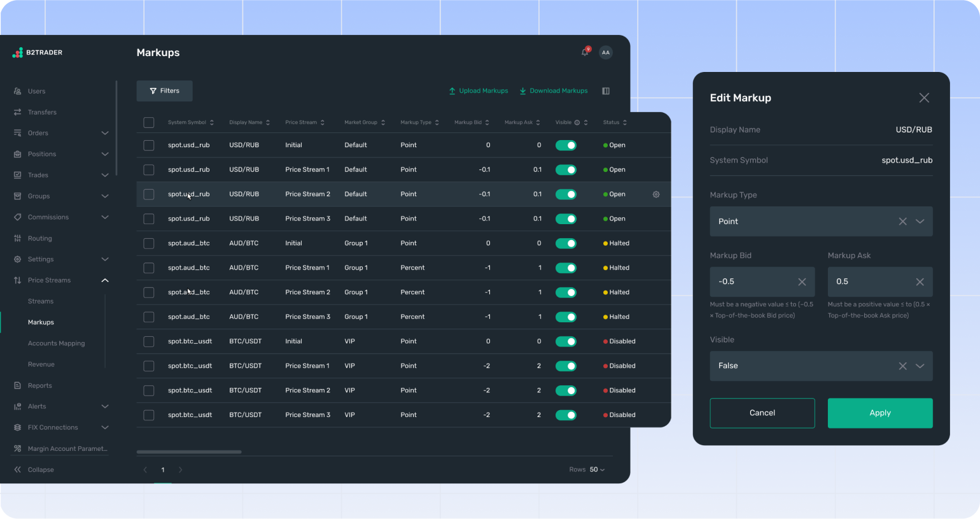Click the Collapse sidebar arrows icon
980x519 pixels.
[17, 469]
